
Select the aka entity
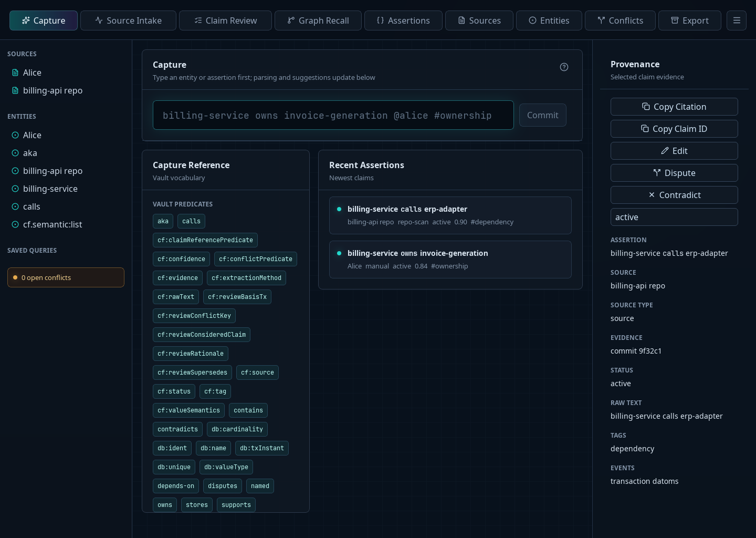click(x=66, y=153)
